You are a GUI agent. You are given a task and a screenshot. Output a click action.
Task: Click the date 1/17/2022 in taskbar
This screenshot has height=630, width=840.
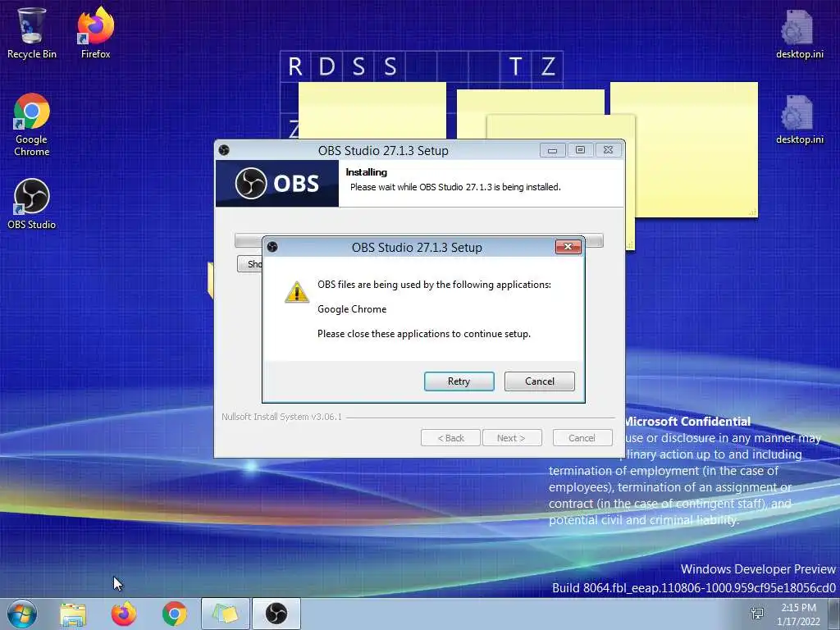click(x=798, y=622)
